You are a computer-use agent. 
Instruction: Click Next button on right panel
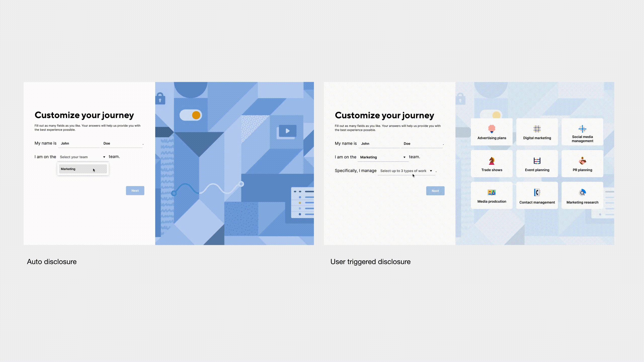(435, 191)
